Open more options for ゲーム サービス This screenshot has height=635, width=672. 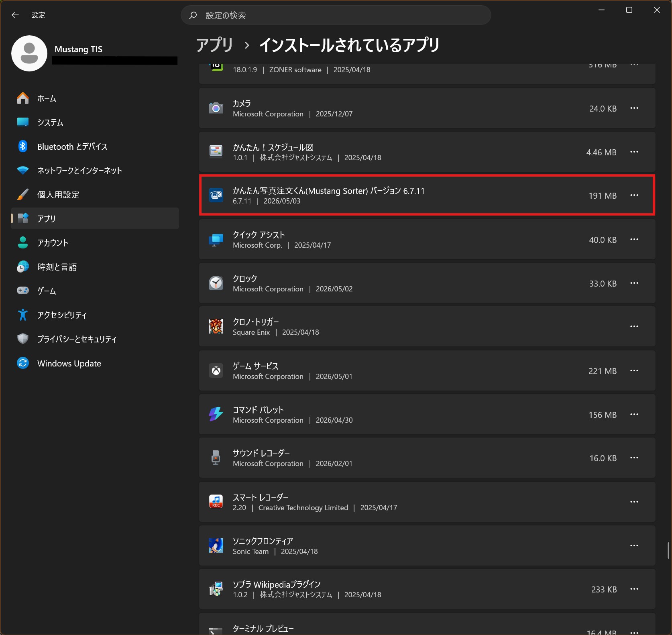[634, 370]
